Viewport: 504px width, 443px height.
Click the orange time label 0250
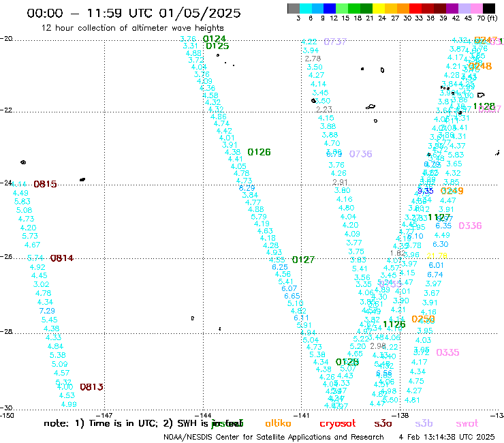pyautogui.click(x=424, y=319)
